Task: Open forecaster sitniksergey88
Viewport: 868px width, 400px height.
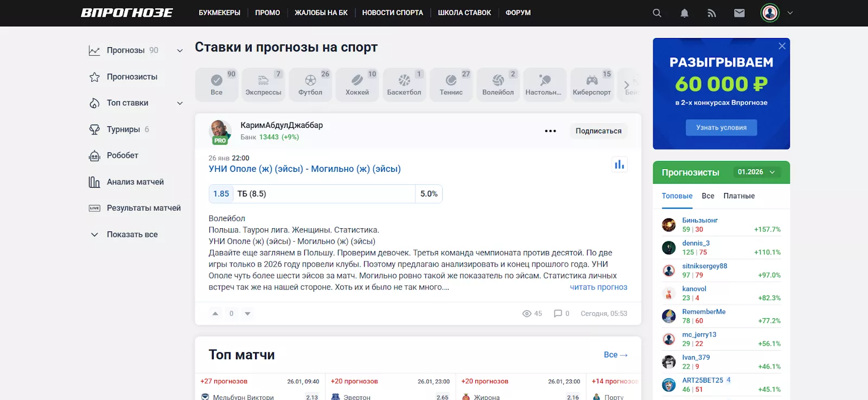Action: click(x=705, y=266)
